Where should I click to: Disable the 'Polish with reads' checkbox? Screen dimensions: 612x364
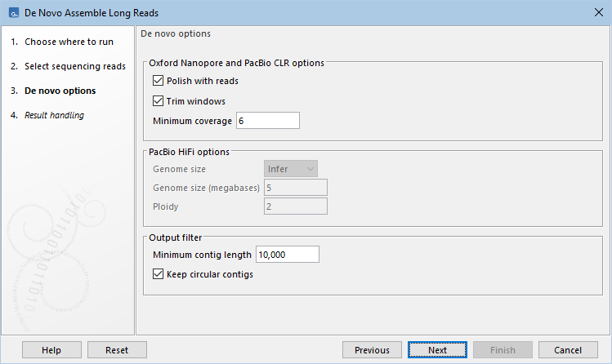pyautogui.click(x=159, y=82)
